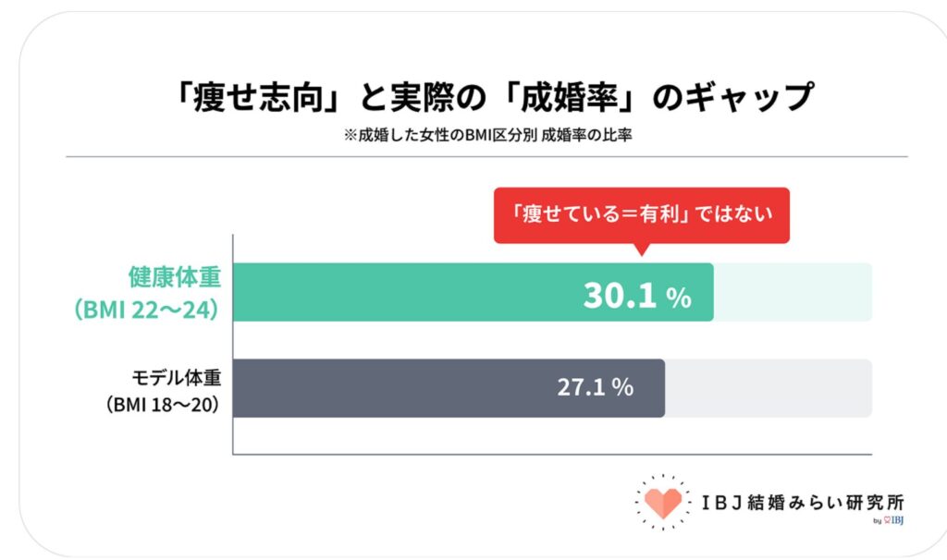Click the 30.1 % value label

pyautogui.click(x=636, y=296)
